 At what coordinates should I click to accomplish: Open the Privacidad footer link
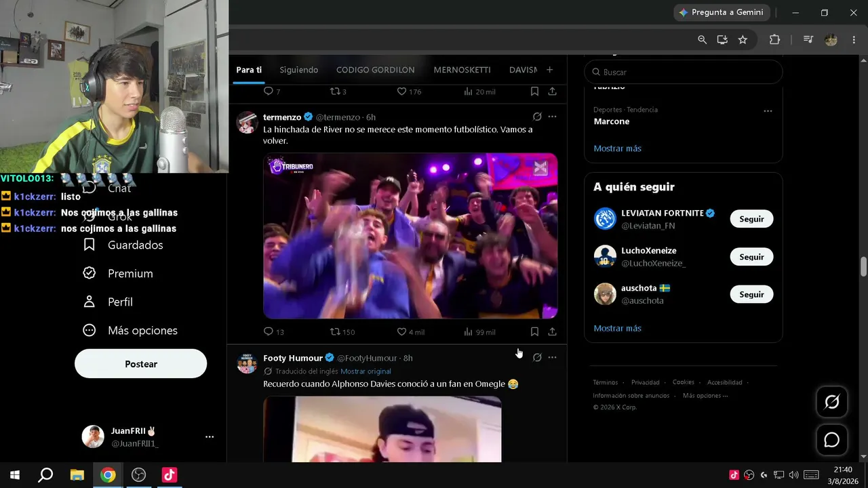(x=646, y=382)
